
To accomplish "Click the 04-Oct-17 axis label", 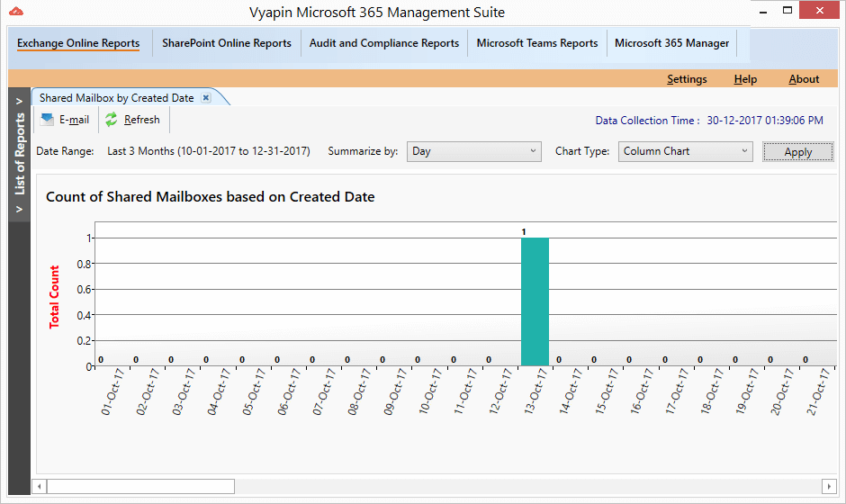I will pyautogui.click(x=219, y=391).
